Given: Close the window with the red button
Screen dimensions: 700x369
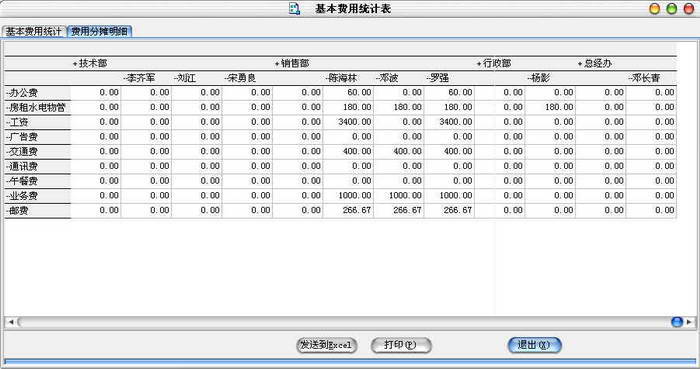Looking at the screenshot, I should [689, 9].
